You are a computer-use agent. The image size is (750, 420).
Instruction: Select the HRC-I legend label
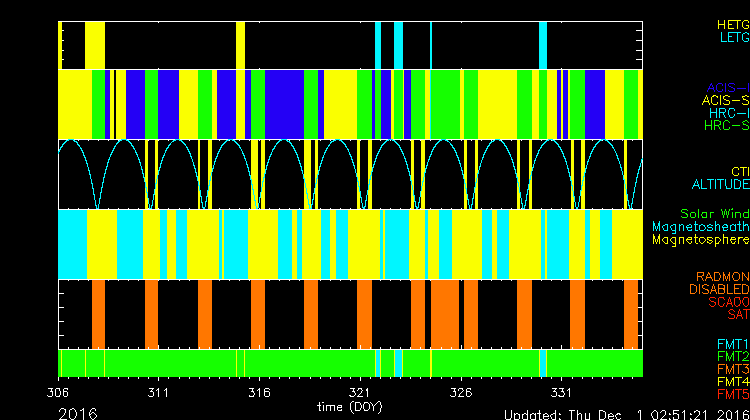(728, 114)
